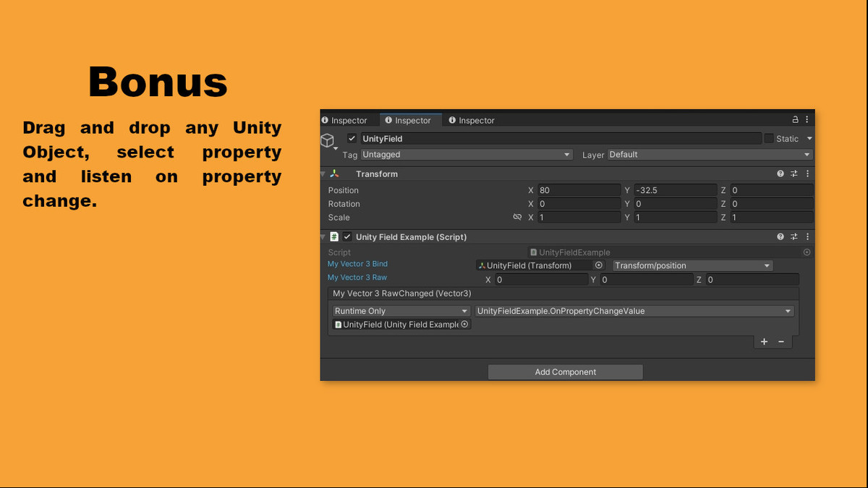The height and width of the screenshot is (488, 868).
Task: Click the Add Component button
Action: (x=565, y=372)
